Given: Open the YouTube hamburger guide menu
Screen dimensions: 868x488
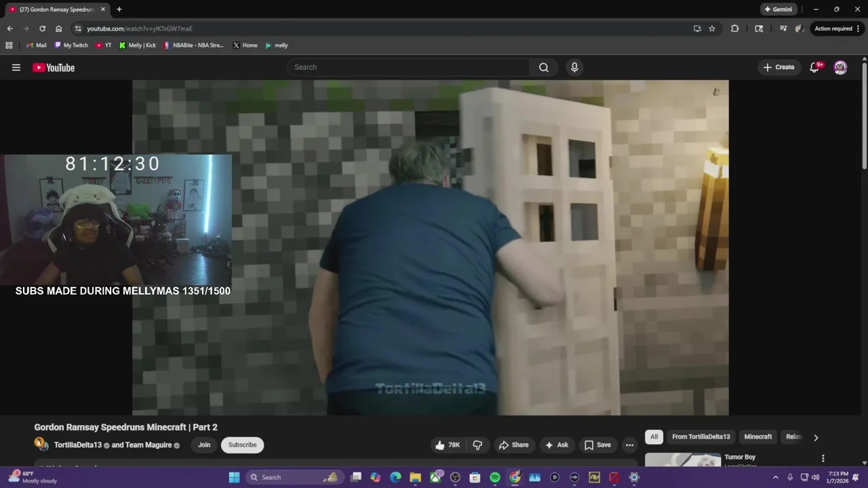Looking at the screenshot, I should [16, 67].
